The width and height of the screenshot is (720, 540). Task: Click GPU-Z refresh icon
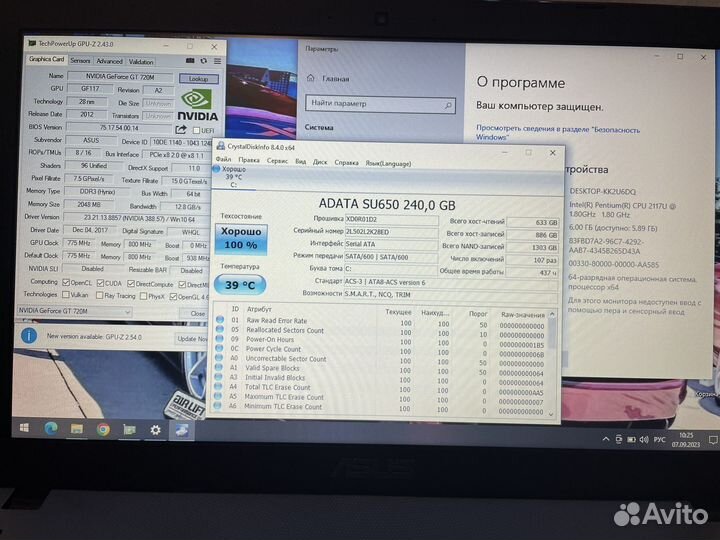pos(203,61)
